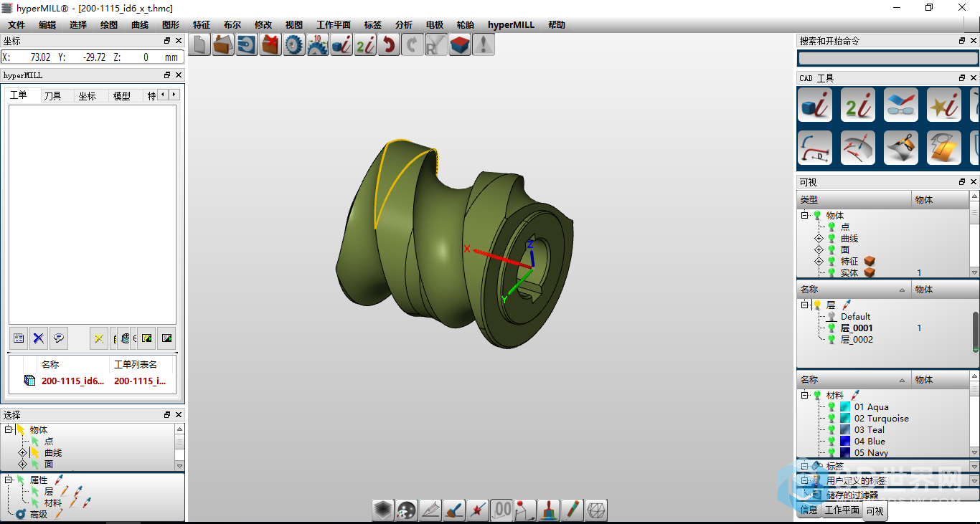The height and width of the screenshot is (524, 980).
Task: Click the star info icon in CAD tools
Action: [944, 105]
